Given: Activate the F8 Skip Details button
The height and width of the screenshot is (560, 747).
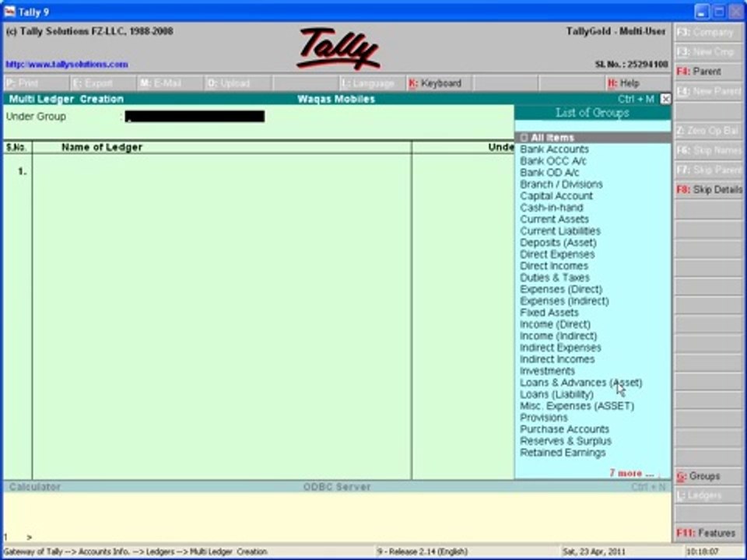Looking at the screenshot, I should point(709,190).
